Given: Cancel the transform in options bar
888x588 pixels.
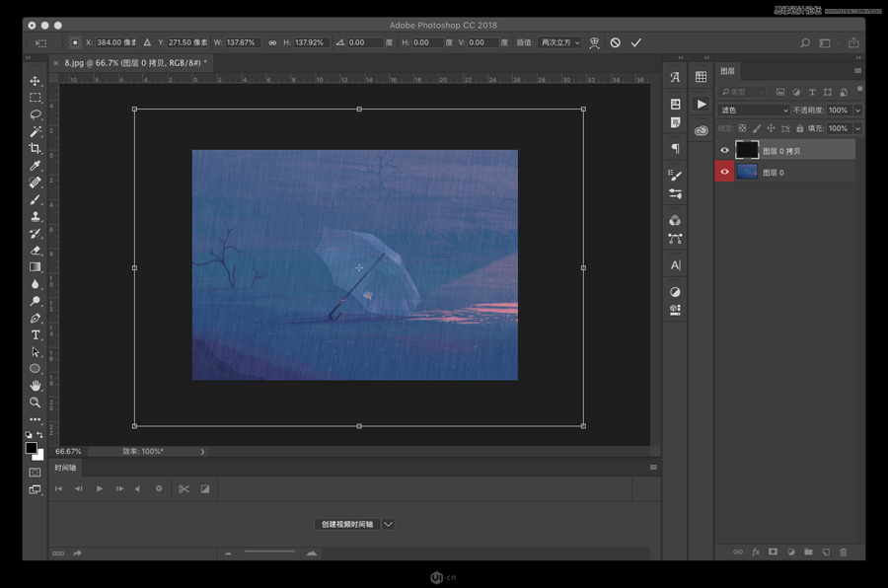Looking at the screenshot, I should 615,43.
